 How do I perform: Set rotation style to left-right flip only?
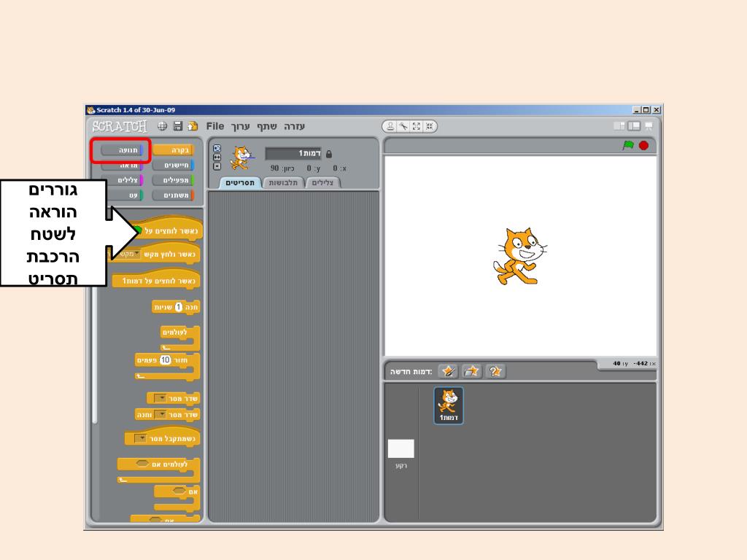click(x=216, y=157)
